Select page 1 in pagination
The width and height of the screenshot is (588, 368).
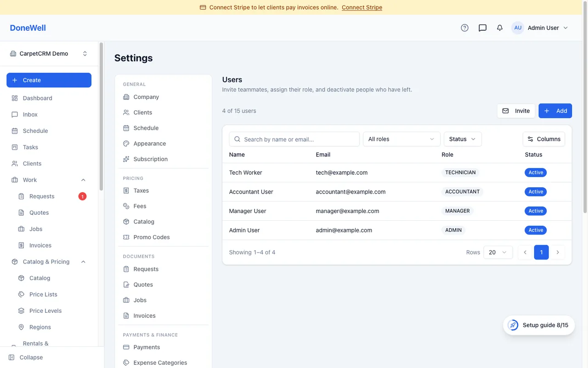pos(542,252)
